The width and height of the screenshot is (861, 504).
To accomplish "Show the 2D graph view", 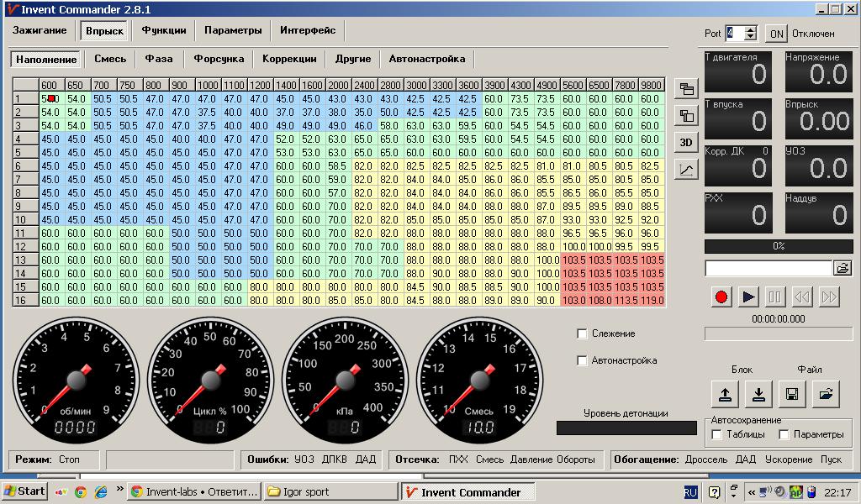I will [686, 170].
